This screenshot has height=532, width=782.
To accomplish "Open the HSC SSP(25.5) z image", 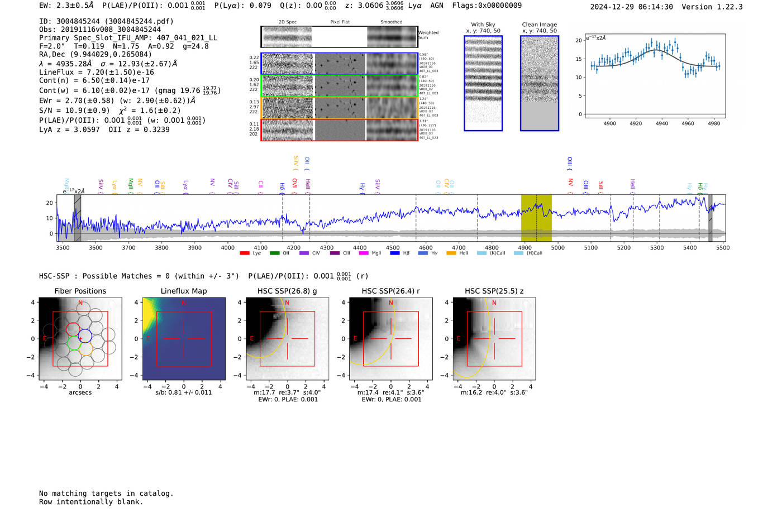I will coord(494,338).
